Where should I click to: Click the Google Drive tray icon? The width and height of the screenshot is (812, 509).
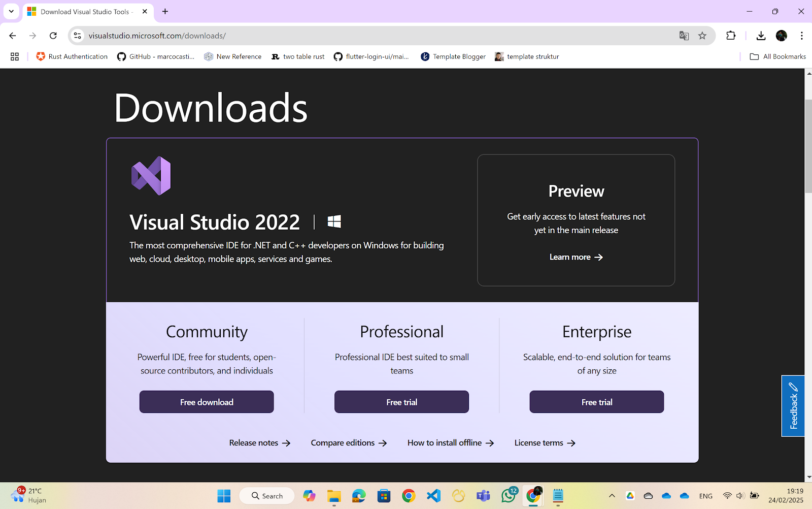(x=630, y=496)
